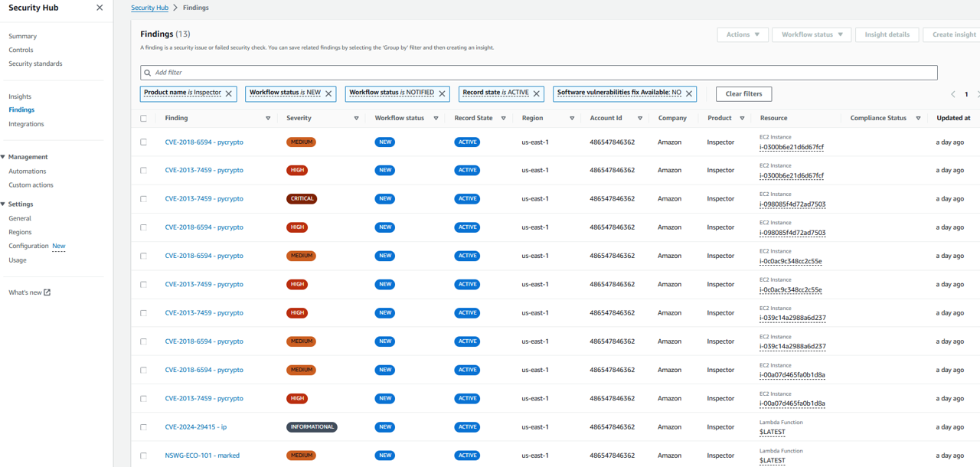This screenshot has width=980, height=467.
Task: Open the CRITICAL CVE-2013-7459 - pycrypto finding
Action: (204, 199)
